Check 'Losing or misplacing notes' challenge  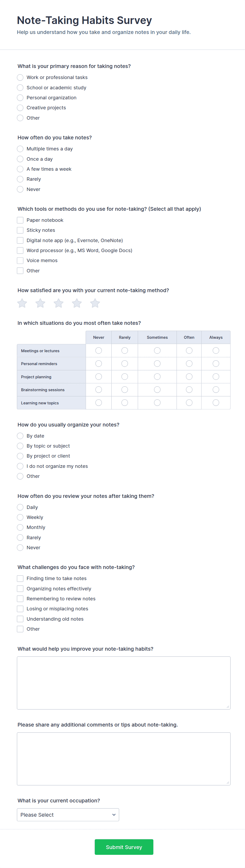click(x=20, y=609)
